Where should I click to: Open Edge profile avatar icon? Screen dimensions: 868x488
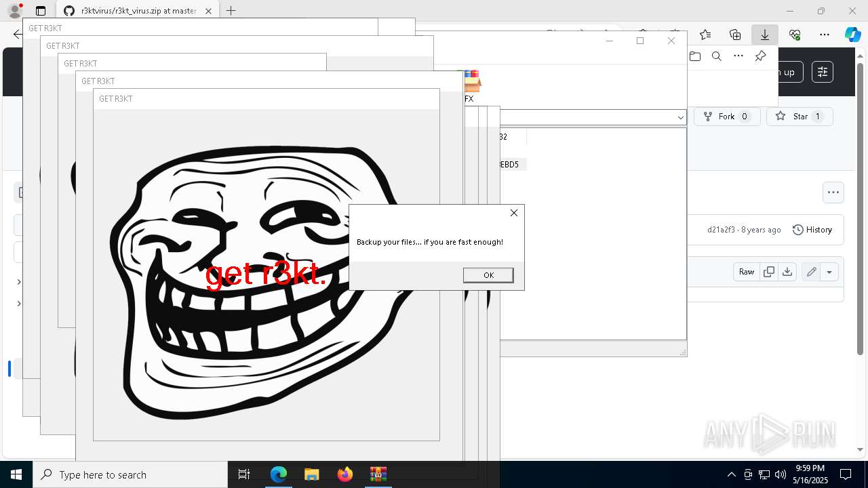15,11
